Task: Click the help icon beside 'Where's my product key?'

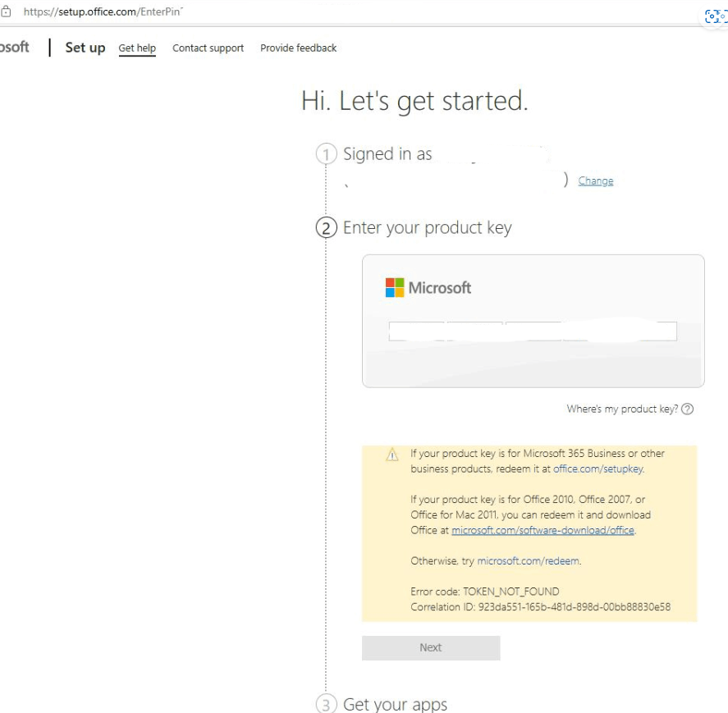Action: (x=688, y=409)
